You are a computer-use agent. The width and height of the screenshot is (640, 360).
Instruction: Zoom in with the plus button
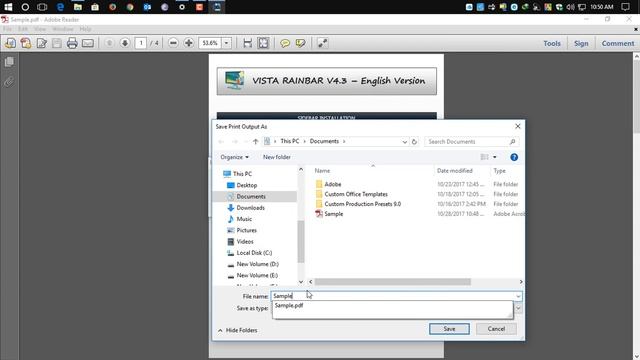pos(189,43)
